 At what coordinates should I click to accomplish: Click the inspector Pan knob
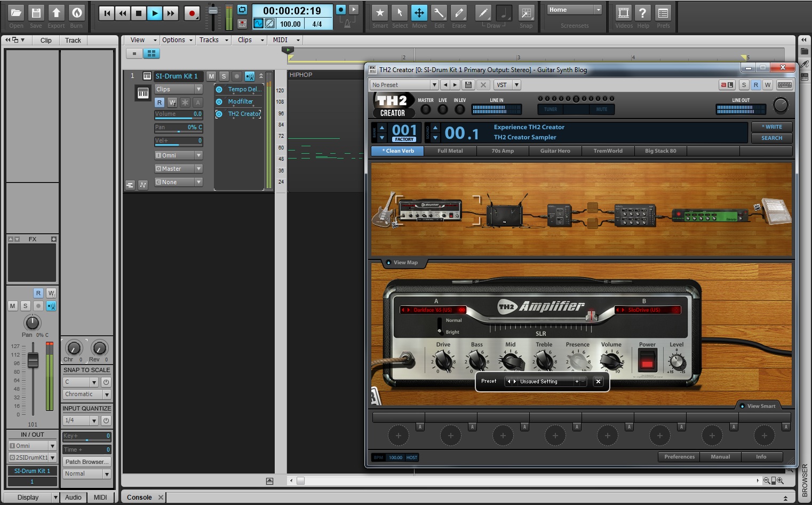33,322
